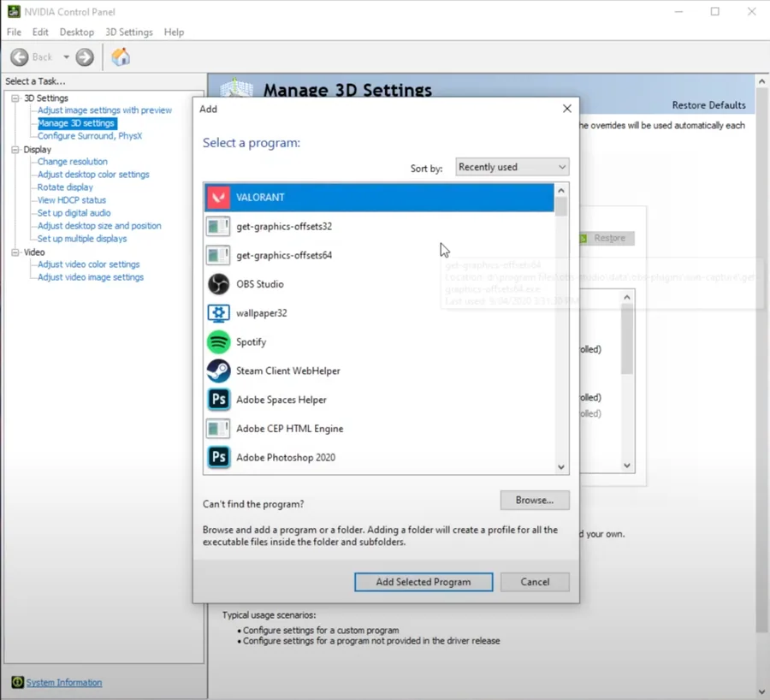
Task: Open the 3D Settings menu
Action: [x=129, y=32]
